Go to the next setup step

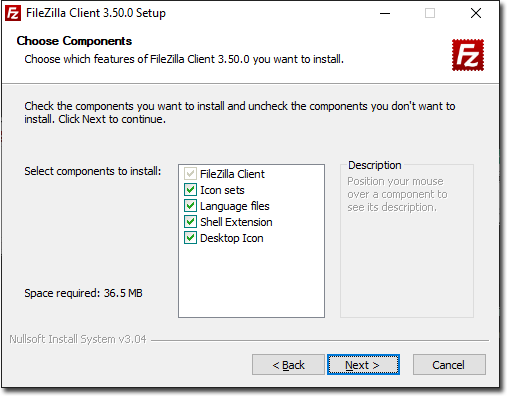pos(363,365)
